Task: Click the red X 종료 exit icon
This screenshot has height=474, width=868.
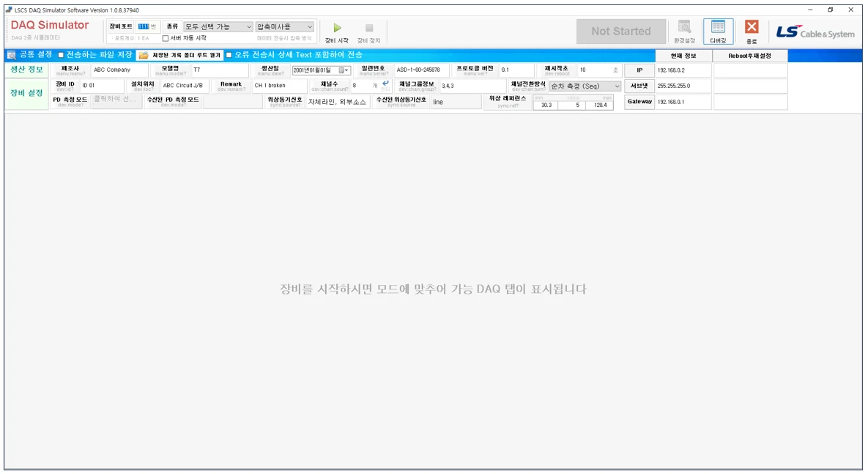Action: [752, 26]
